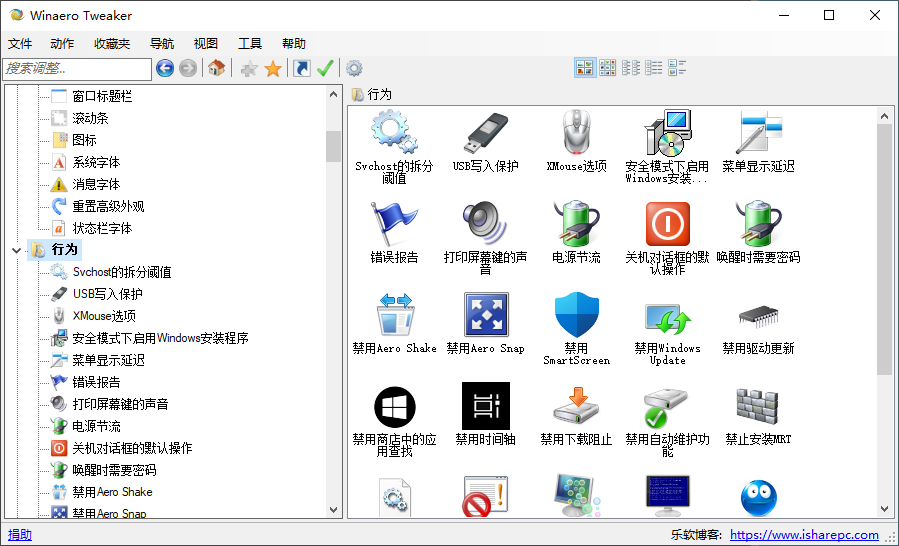The width and height of the screenshot is (899, 546).
Task: Open 安全模式下启用Windows安装 icon in right pane
Action: pos(667,133)
